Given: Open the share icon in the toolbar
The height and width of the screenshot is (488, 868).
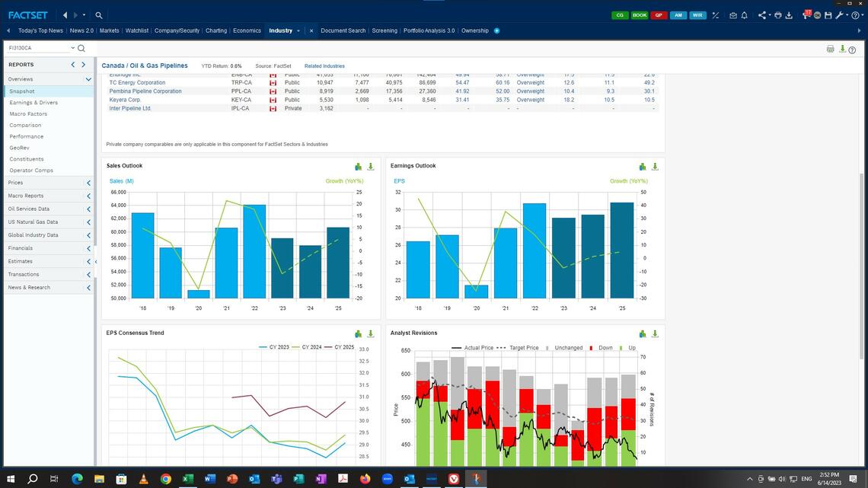Looking at the screenshot, I should pos(761,14).
